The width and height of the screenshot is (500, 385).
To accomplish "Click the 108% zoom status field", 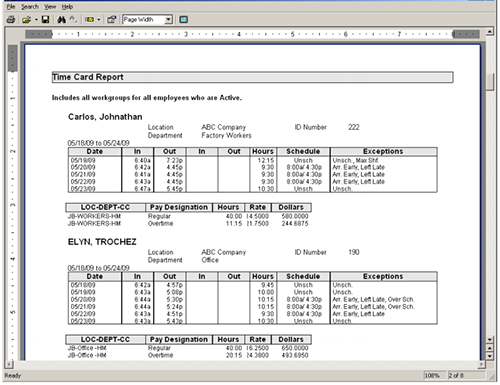I will tap(434, 376).
